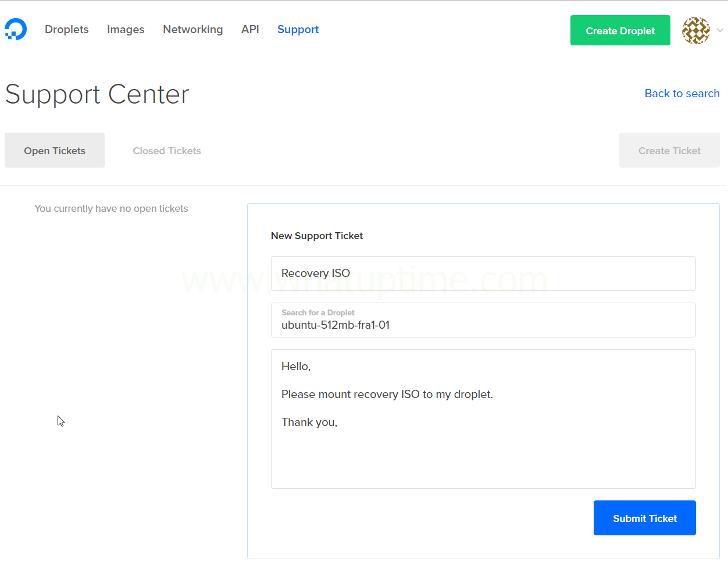Viewport: 728px width, 565px height.
Task: Expand the account menu chevron
Action: click(720, 30)
